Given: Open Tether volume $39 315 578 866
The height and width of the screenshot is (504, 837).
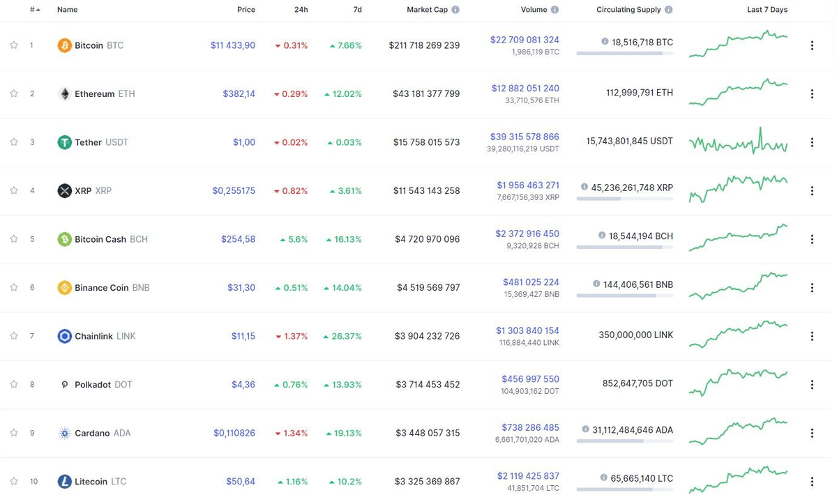Looking at the screenshot, I should [x=525, y=137].
